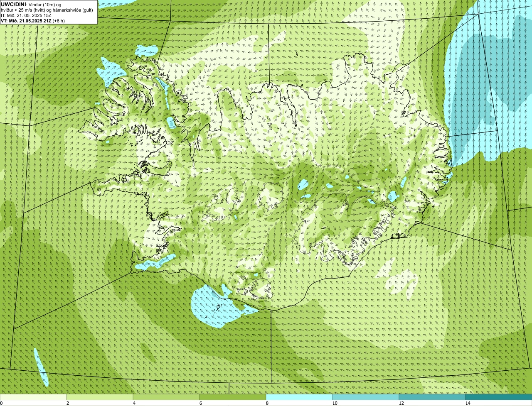
Task: Click the 6–8 m/s darkest green legend swatch
Action: [x=233, y=397]
